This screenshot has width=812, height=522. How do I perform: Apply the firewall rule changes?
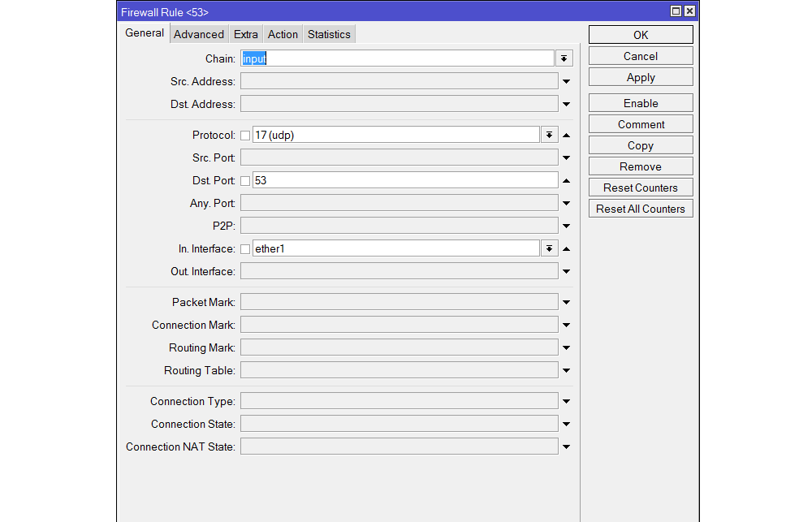point(641,77)
